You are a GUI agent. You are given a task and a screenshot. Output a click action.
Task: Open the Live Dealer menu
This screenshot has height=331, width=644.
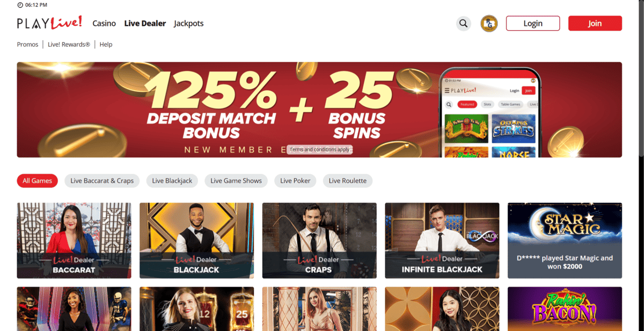coord(145,23)
